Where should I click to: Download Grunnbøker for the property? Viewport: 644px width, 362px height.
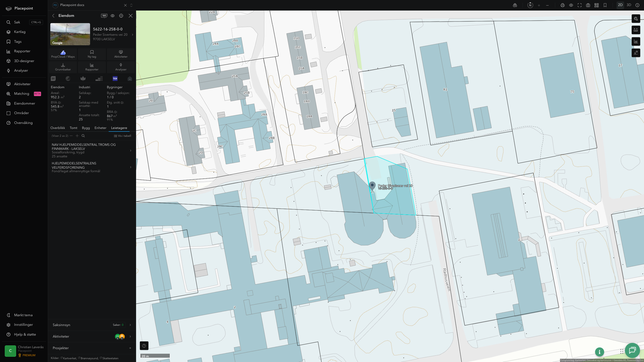click(x=63, y=67)
